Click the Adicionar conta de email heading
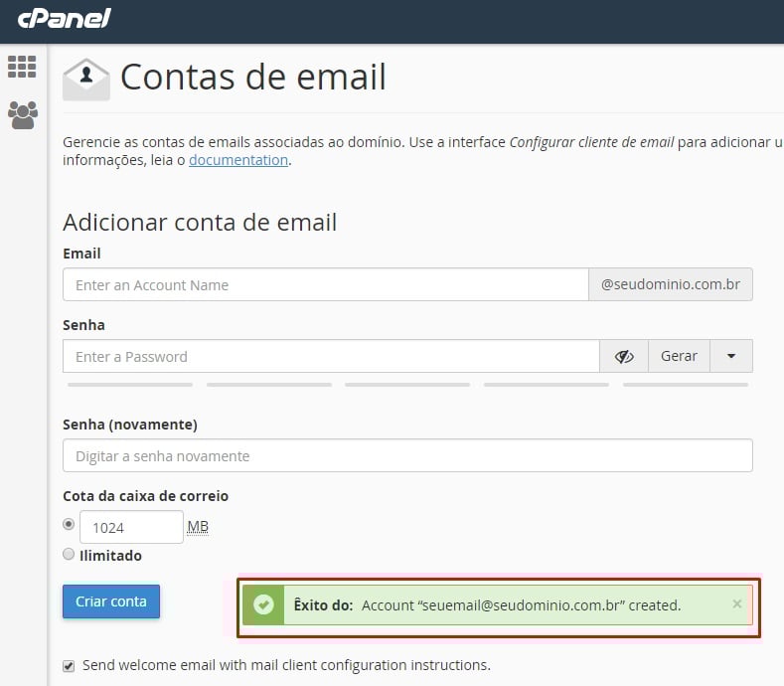Viewport: 784px width, 686px height. [200, 222]
